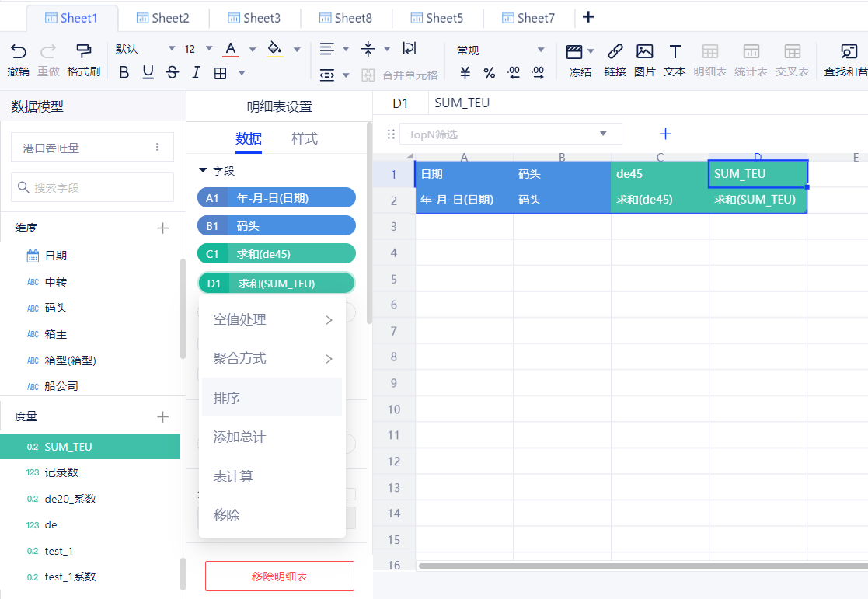
Task: Click the undo (撤销) icon
Action: [18, 51]
